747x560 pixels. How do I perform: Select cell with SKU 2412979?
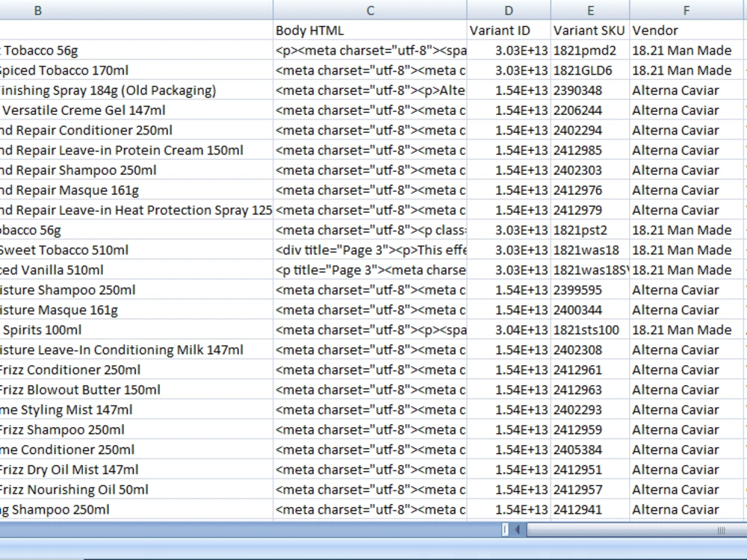click(590, 210)
